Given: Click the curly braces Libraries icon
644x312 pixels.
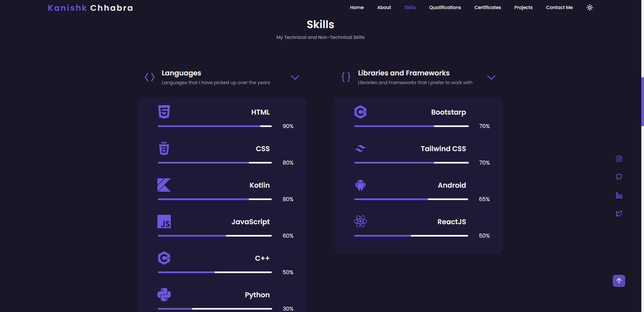Looking at the screenshot, I should tap(346, 77).
